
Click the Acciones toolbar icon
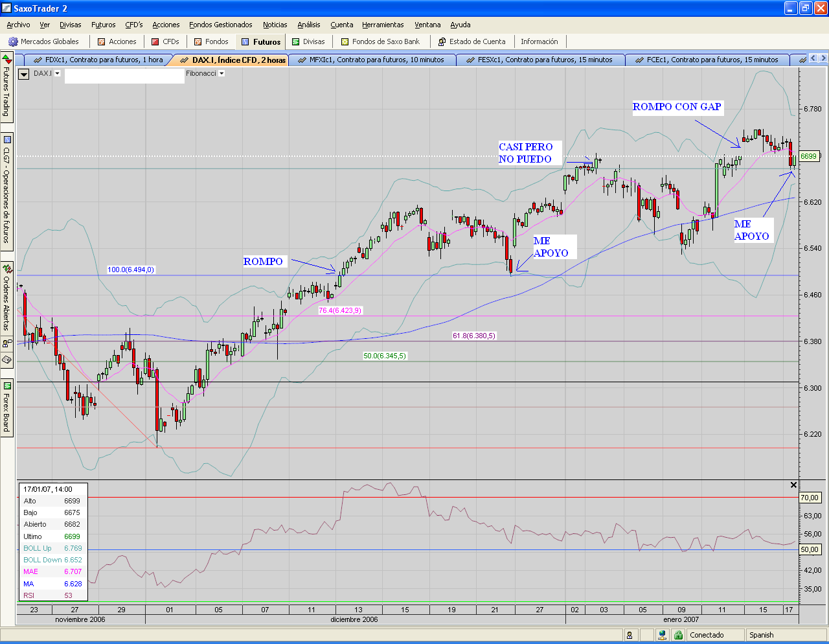click(x=101, y=41)
